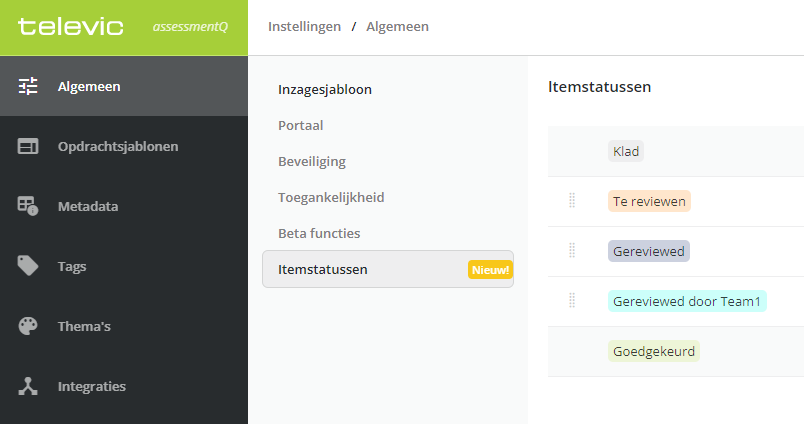
Task: Click the Instellingen breadcrumb link
Action: point(305,27)
